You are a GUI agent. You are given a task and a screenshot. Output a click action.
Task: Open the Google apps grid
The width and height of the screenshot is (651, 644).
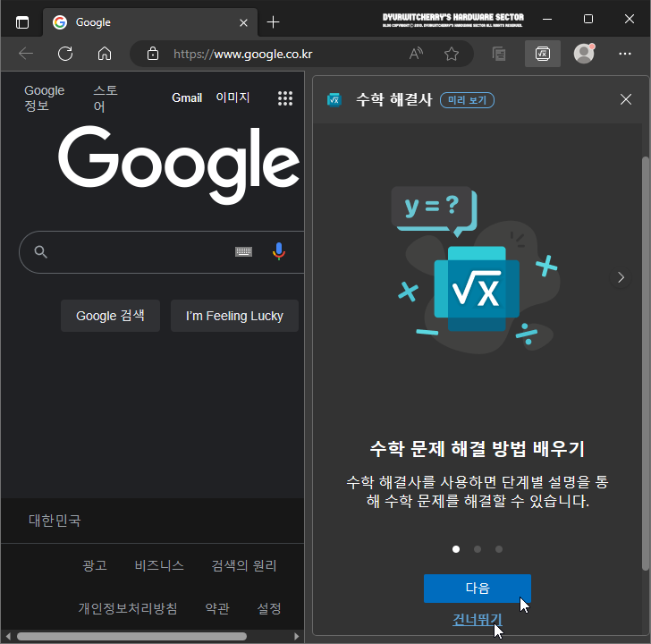tap(285, 98)
